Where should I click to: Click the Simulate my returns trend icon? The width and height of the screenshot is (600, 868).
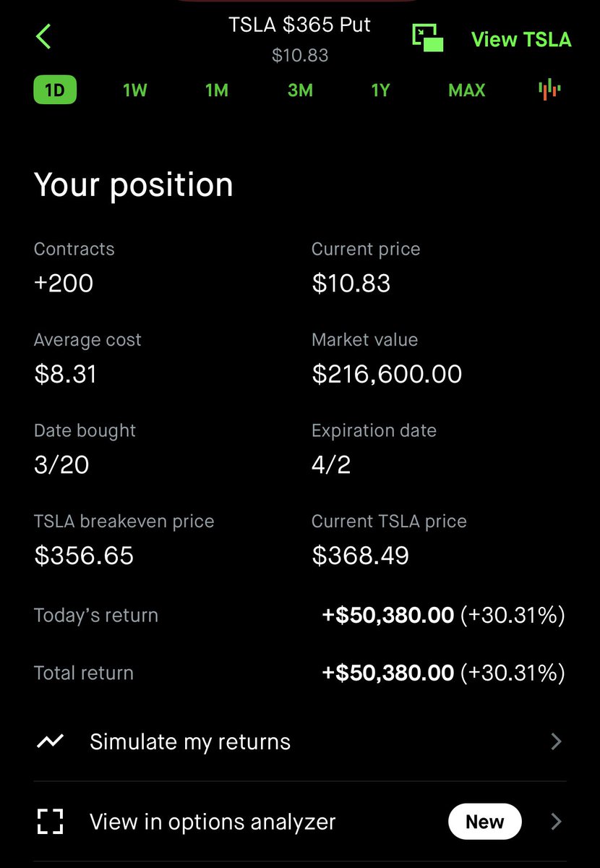click(50, 741)
